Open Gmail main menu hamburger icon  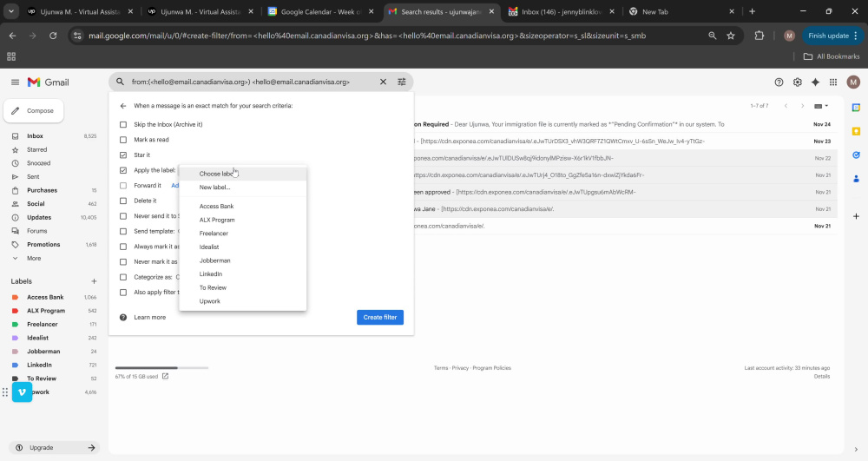15,82
